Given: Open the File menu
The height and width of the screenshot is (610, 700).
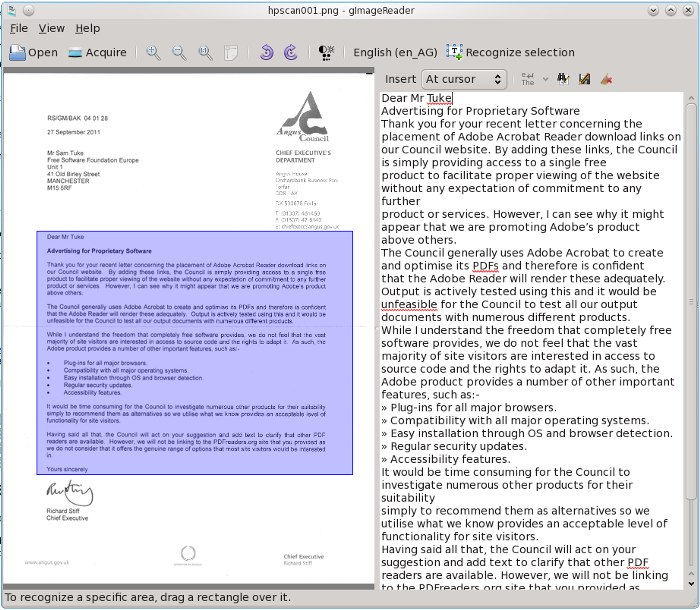Looking at the screenshot, I should (x=19, y=28).
